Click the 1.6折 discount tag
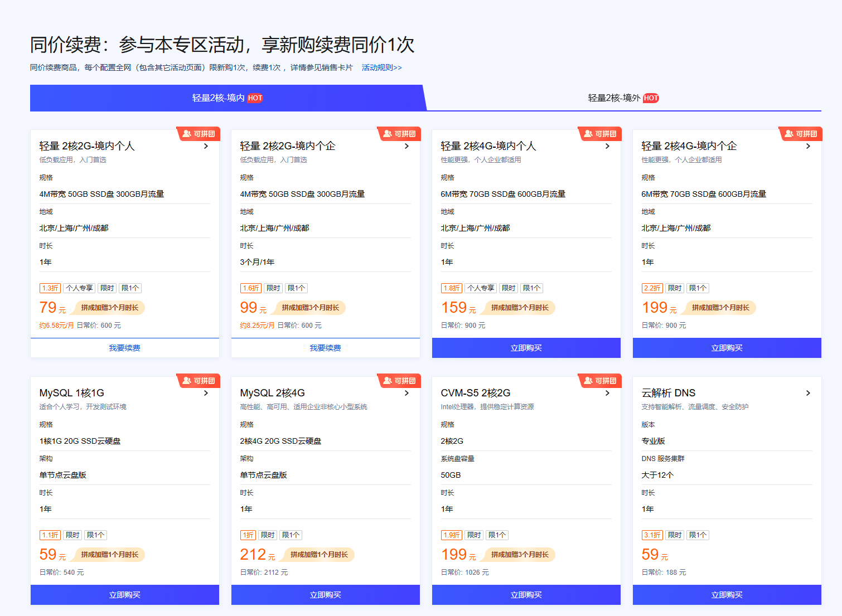The width and height of the screenshot is (842, 616). [x=251, y=288]
